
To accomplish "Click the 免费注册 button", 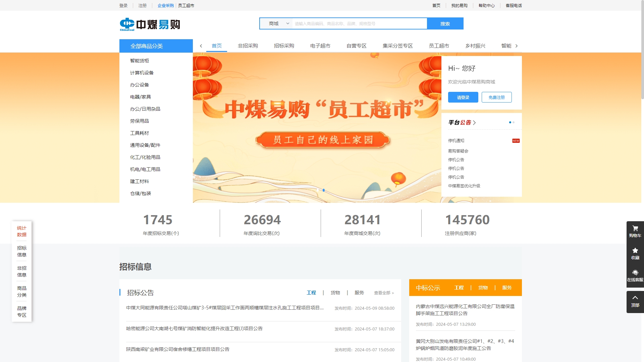I will click(496, 97).
